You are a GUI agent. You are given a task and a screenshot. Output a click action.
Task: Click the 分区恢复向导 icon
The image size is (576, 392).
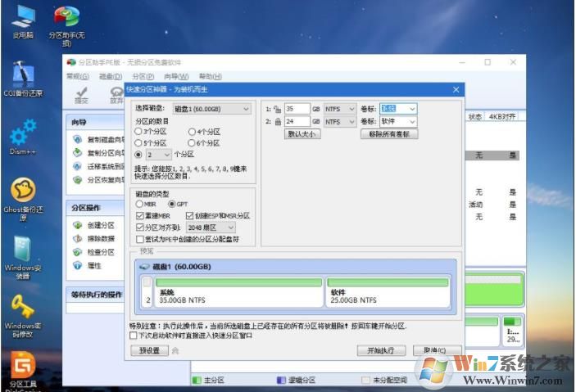pos(77,180)
